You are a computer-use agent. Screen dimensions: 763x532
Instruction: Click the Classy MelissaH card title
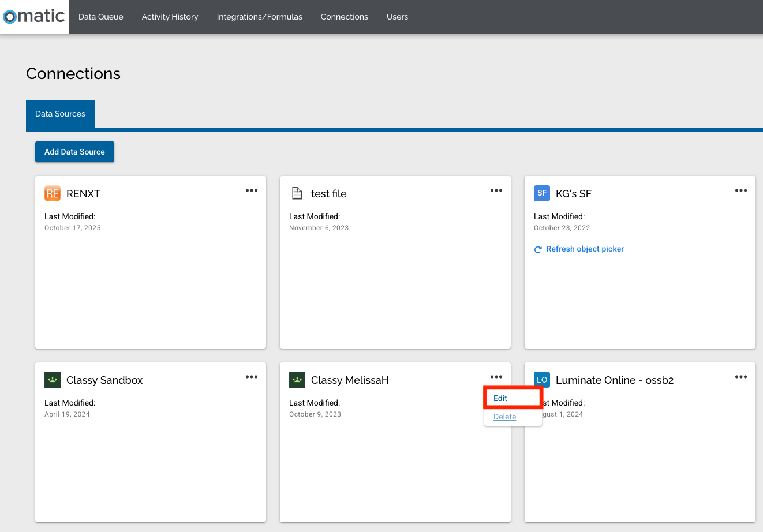[x=350, y=380]
